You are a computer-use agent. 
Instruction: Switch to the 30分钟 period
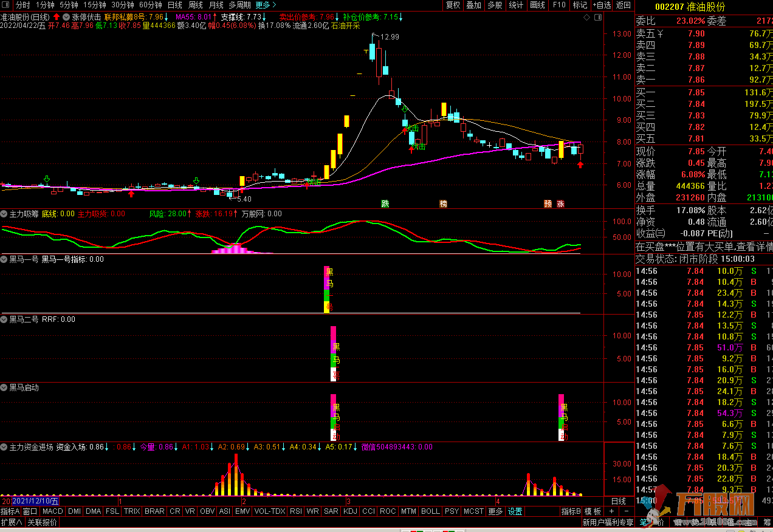click(x=122, y=5)
